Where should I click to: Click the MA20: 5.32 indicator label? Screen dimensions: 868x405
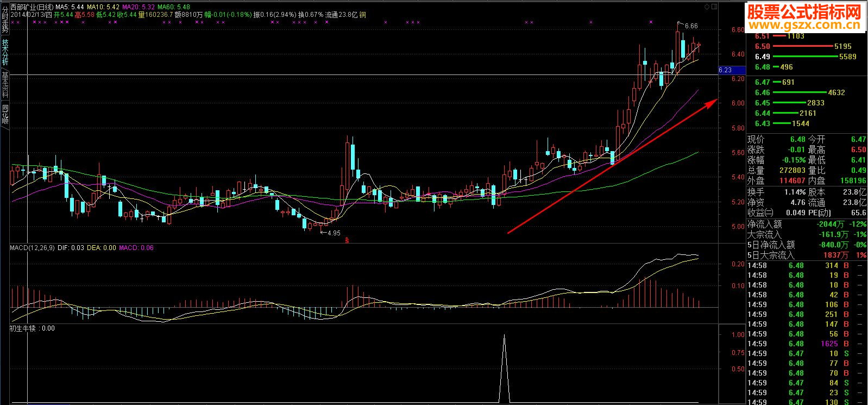coord(139,7)
